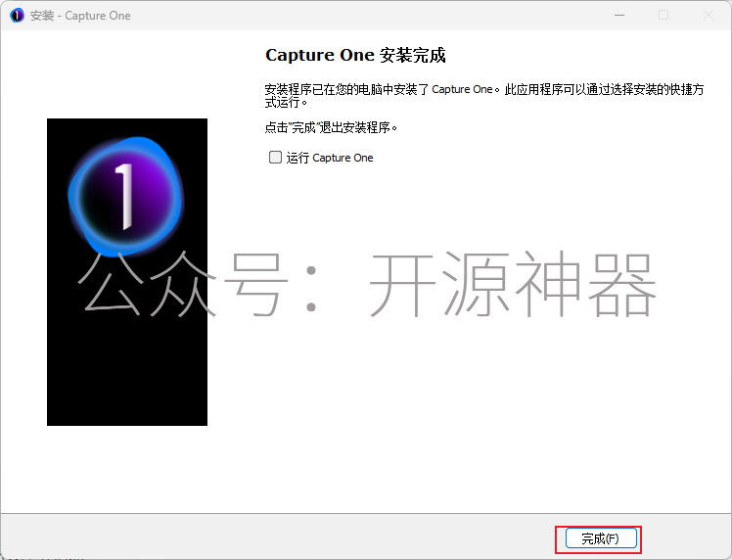The width and height of the screenshot is (732, 560).
Task: Close the installer window
Action: click(709, 16)
